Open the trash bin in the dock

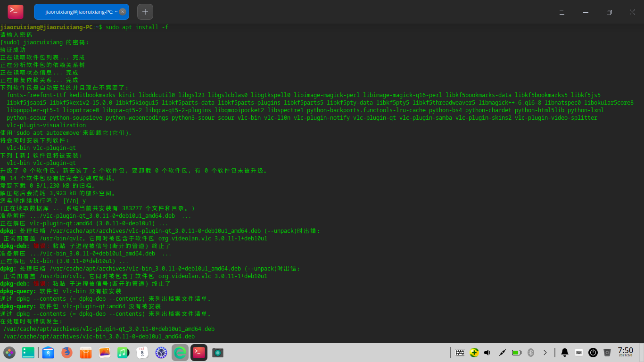608,353
